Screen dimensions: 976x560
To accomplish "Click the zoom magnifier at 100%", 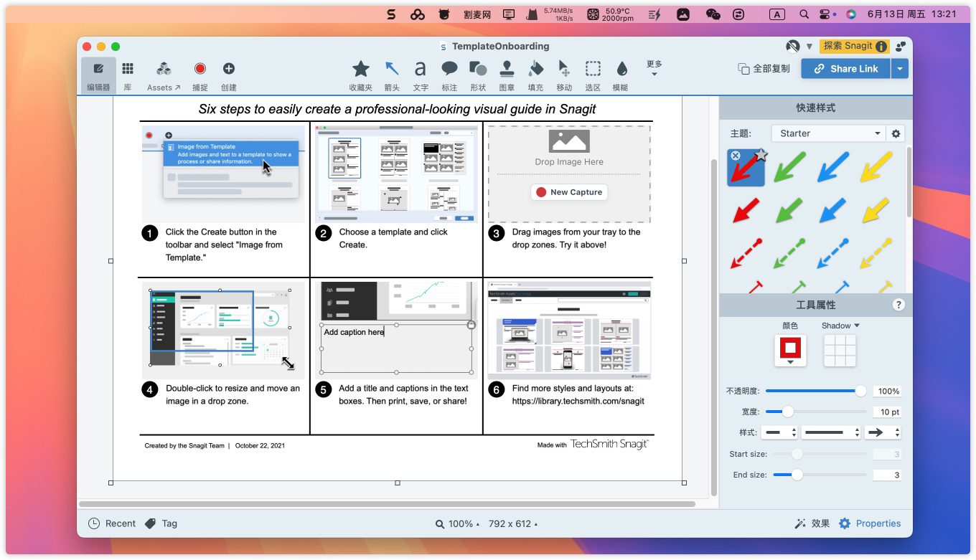I will [x=440, y=524].
